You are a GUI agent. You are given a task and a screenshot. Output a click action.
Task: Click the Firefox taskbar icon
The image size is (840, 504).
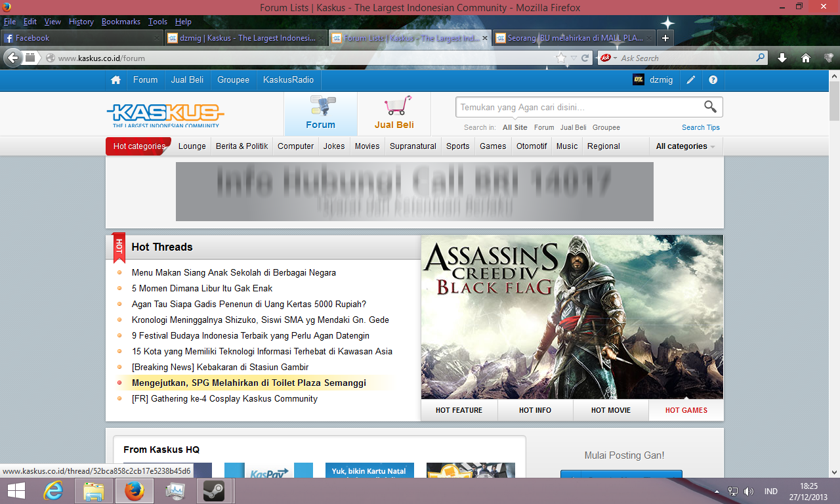[x=135, y=491]
